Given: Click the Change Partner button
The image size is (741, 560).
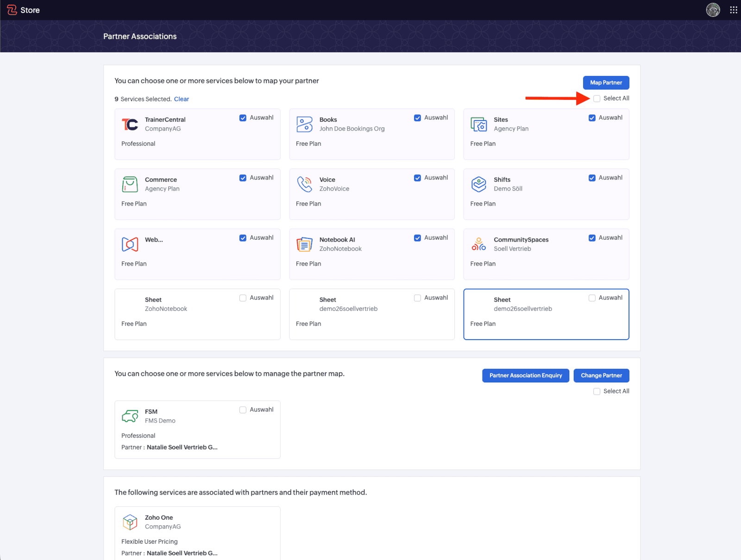Looking at the screenshot, I should click(x=601, y=375).
